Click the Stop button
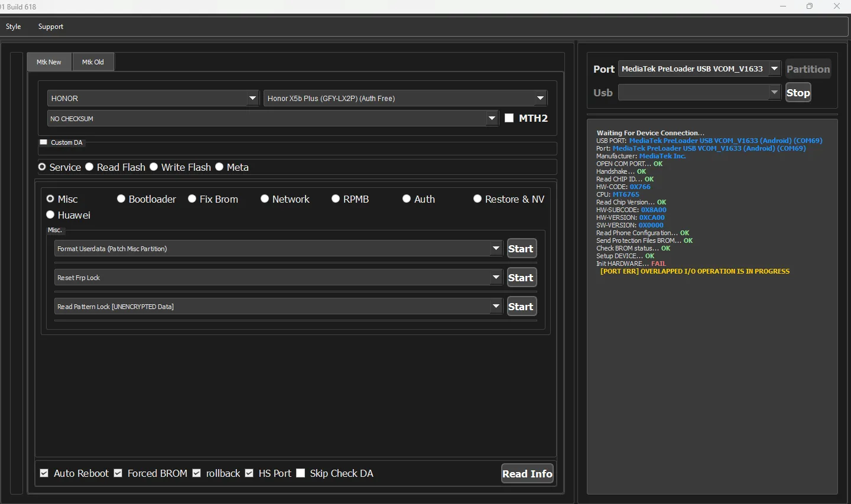The height and width of the screenshot is (504, 851). (x=798, y=93)
